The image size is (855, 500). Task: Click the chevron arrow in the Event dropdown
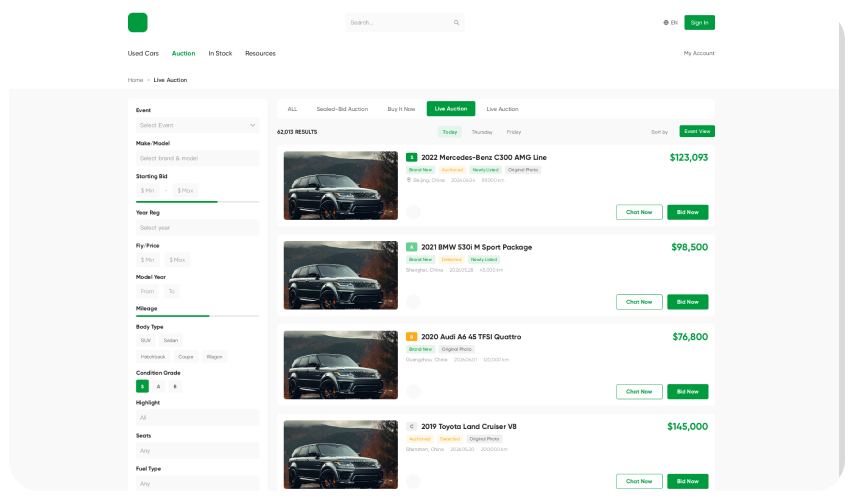coord(252,125)
